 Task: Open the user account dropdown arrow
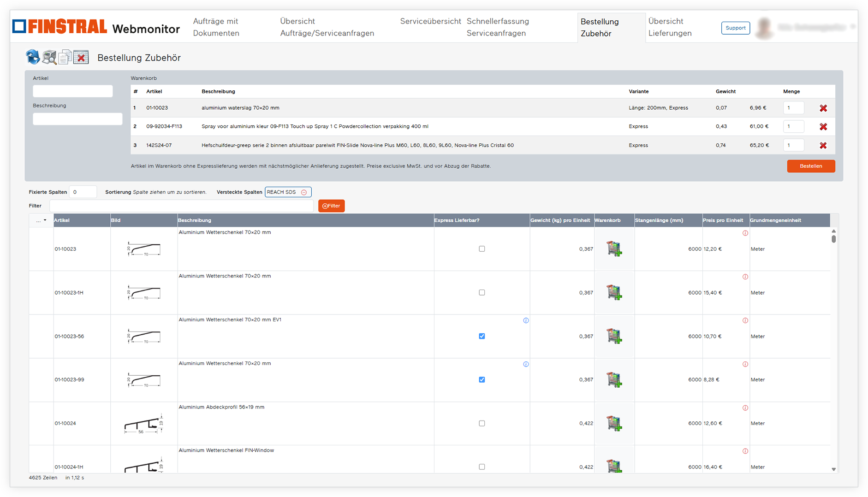(853, 27)
